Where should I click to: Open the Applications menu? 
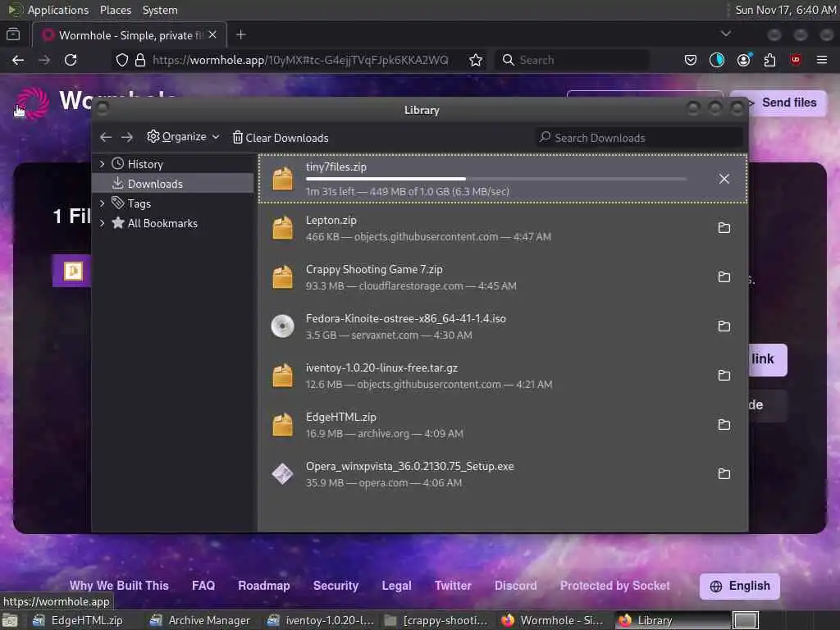[58, 10]
